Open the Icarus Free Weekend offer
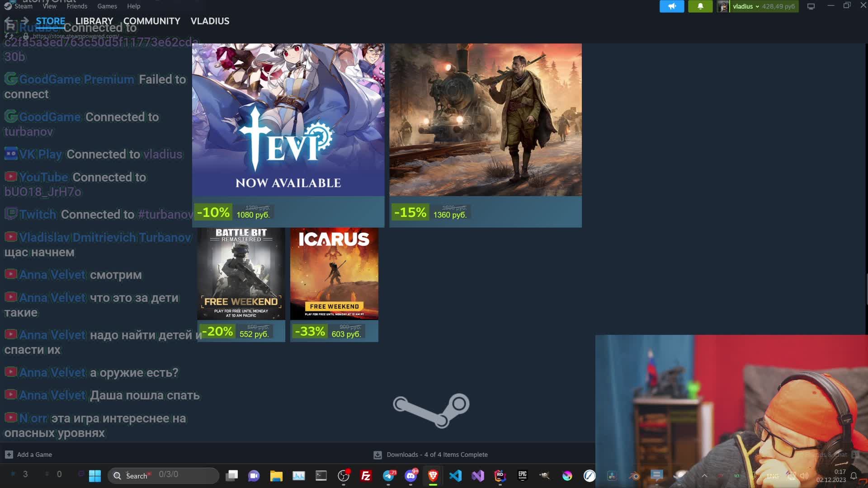The width and height of the screenshot is (868, 488). point(334,274)
